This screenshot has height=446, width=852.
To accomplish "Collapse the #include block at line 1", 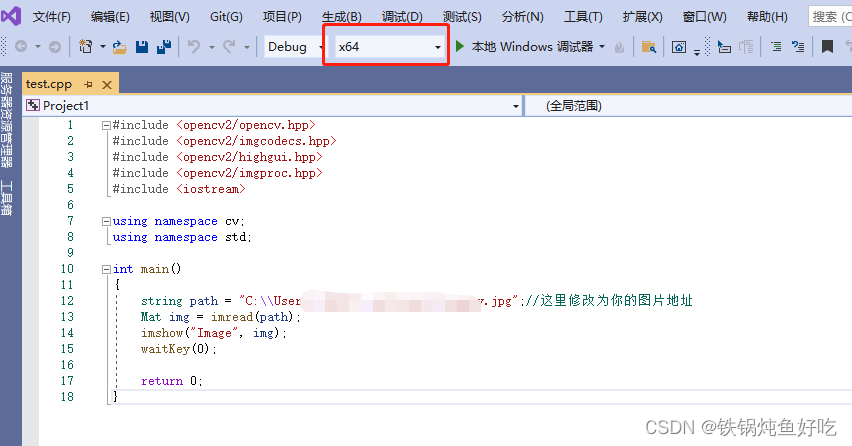I will [x=106, y=125].
